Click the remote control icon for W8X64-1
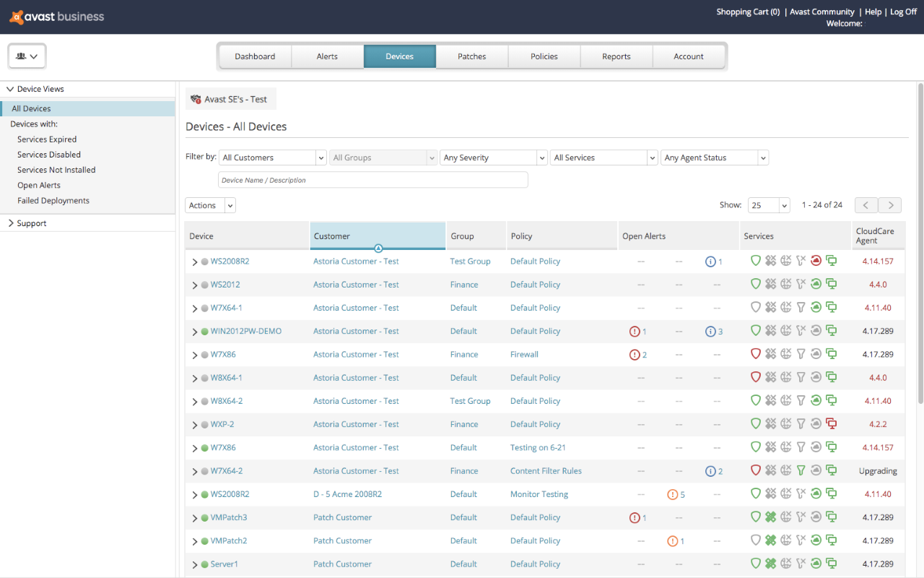924x578 pixels. click(x=831, y=377)
